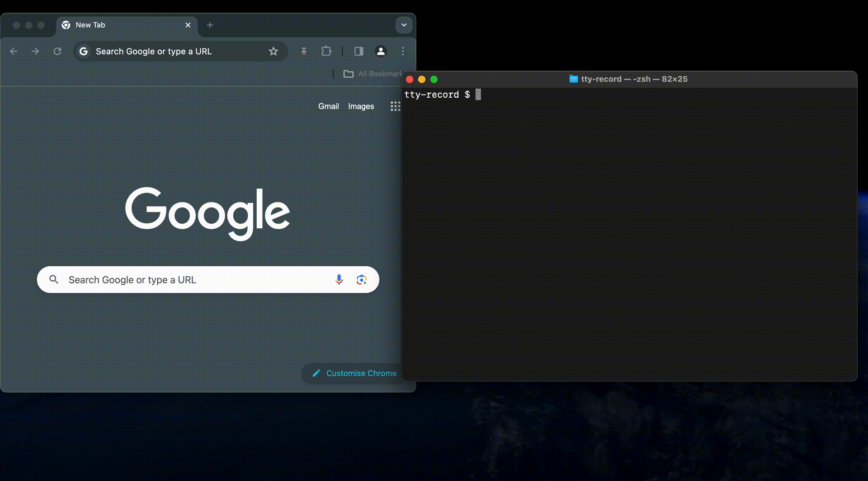Open All Bookmarks folder

point(373,74)
